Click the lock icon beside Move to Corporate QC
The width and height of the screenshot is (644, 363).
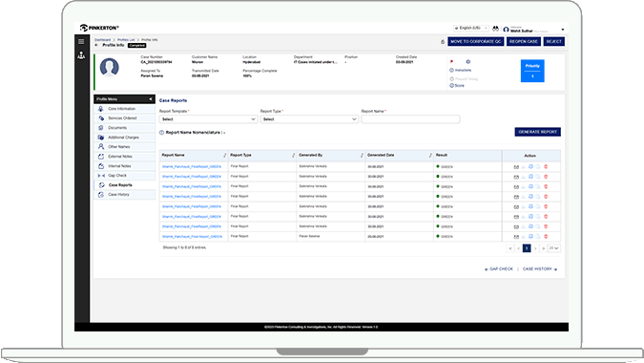click(x=443, y=41)
